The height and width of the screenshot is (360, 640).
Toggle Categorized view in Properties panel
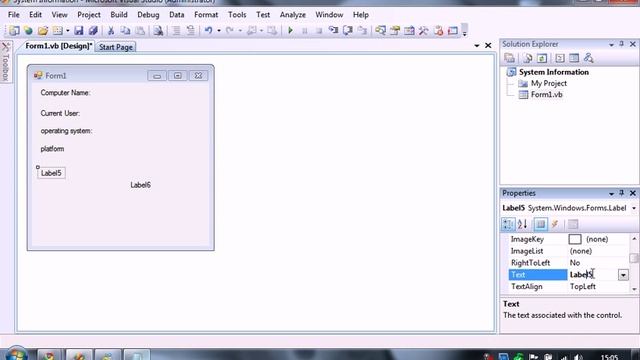click(508, 224)
